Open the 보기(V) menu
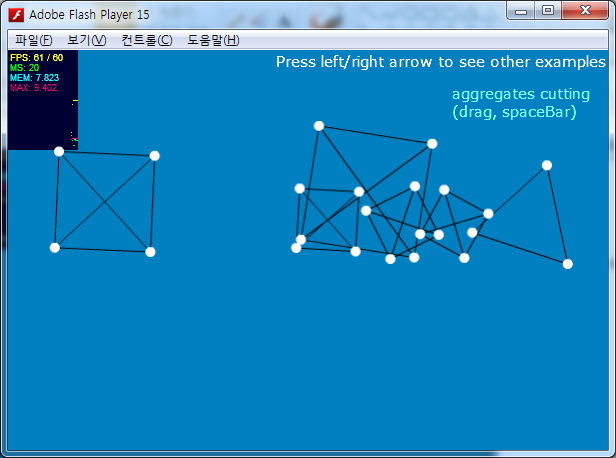This screenshot has width=616, height=458. click(86, 40)
